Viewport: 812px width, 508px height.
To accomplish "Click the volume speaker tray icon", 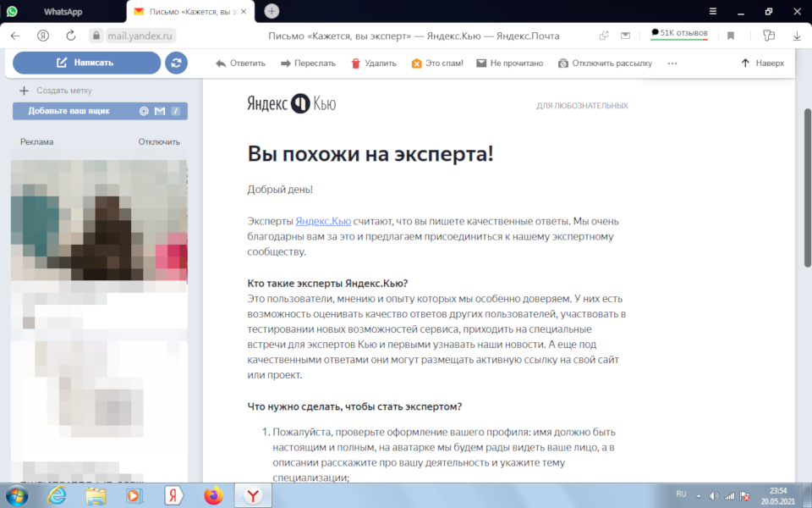I will (x=714, y=496).
